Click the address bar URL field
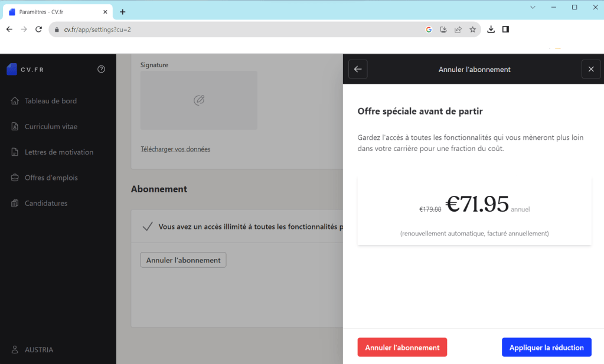This screenshot has height=364, width=604. pyautogui.click(x=236, y=29)
